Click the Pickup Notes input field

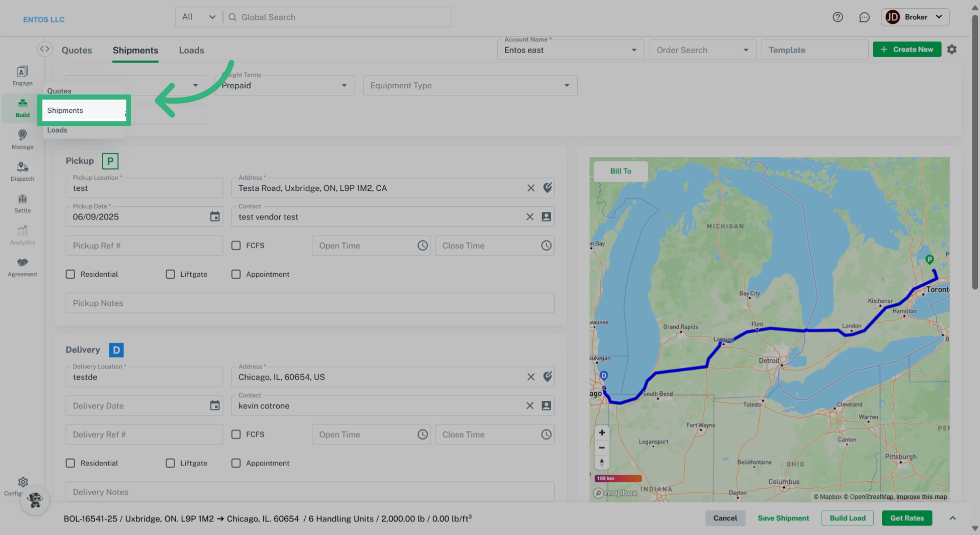click(x=310, y=303)
